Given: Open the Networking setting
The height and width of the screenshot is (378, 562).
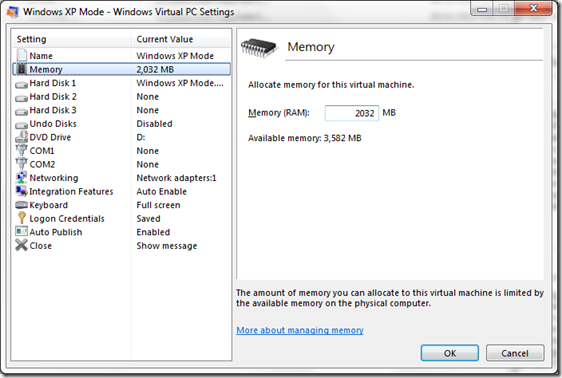Looking at the screenshot, I should [122, 178].
